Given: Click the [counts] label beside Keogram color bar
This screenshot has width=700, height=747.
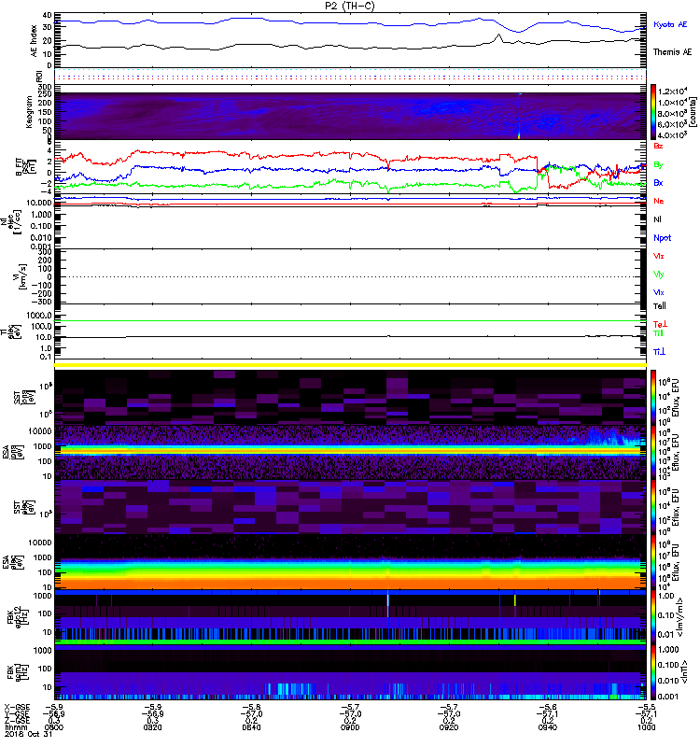Looking at the screenshot, I should coord(693,112).
